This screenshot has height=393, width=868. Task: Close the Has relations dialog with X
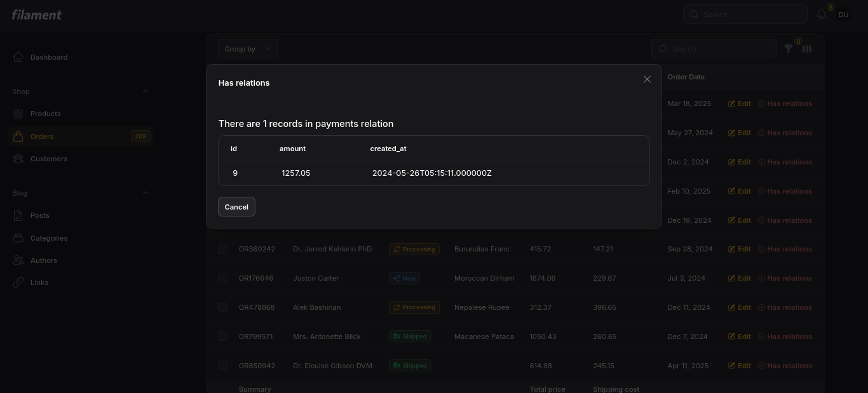(647, 79)
